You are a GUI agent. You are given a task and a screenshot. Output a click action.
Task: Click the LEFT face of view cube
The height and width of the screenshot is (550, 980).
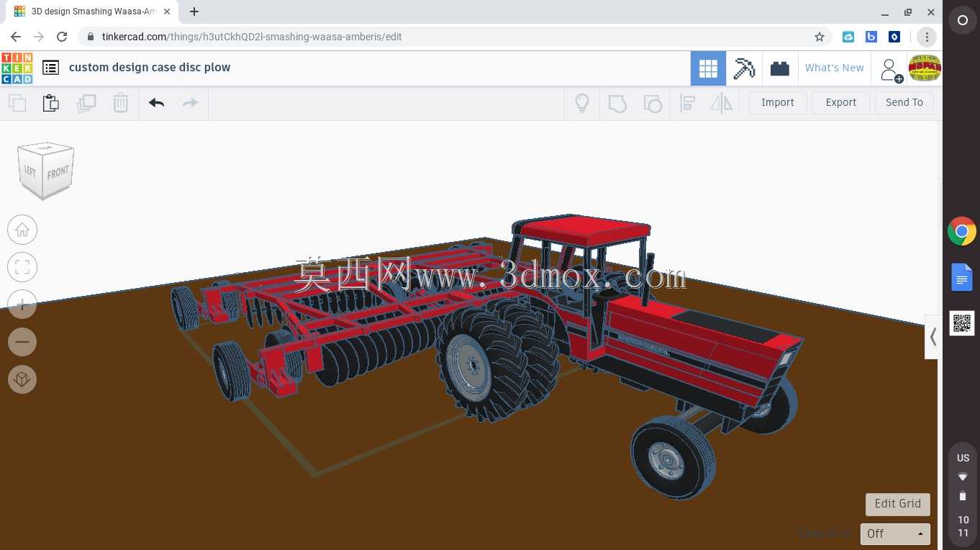pos(30,171)
